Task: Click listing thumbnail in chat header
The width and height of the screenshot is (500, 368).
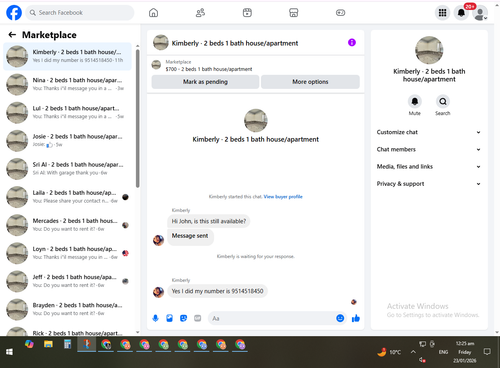Action: (x=161, y=42)
